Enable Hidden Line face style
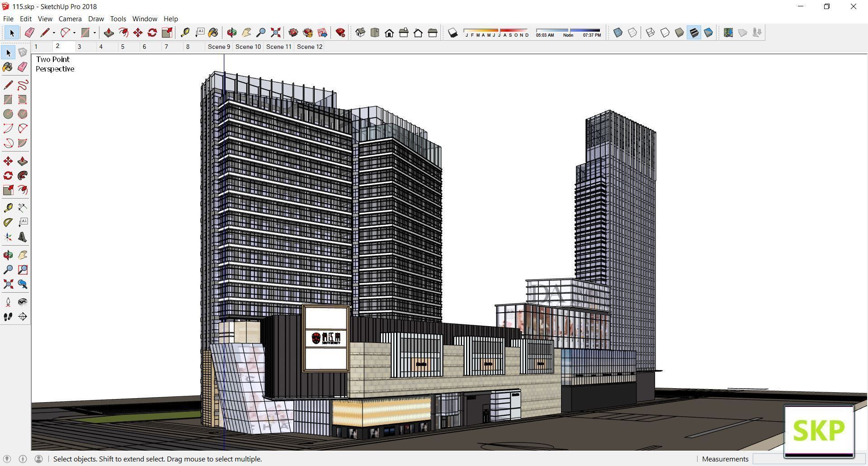868x466 pixels. point(665,33)
